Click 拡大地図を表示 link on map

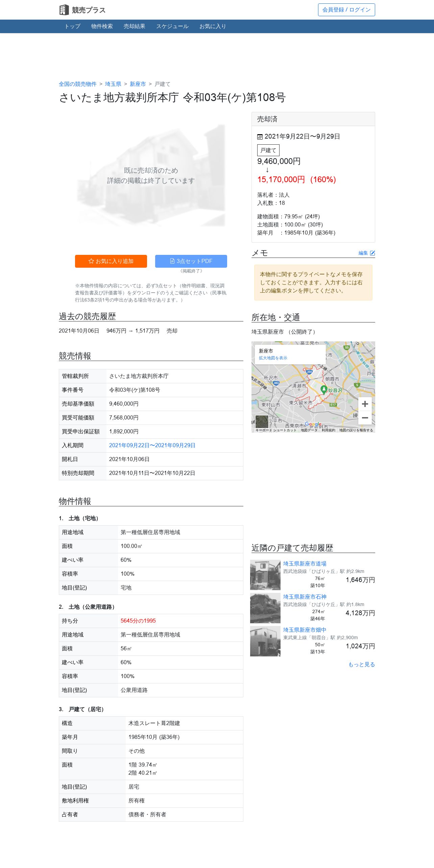273,358
